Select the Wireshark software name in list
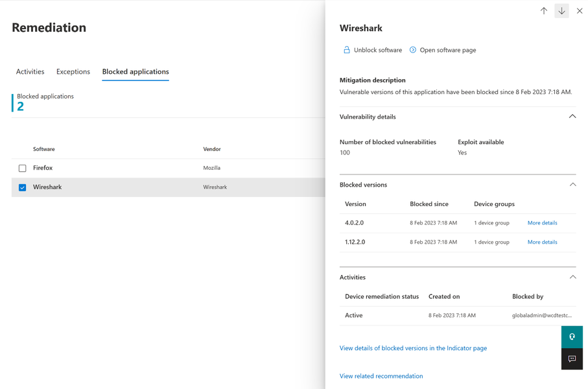588x389 pixels. coord(47,187)
